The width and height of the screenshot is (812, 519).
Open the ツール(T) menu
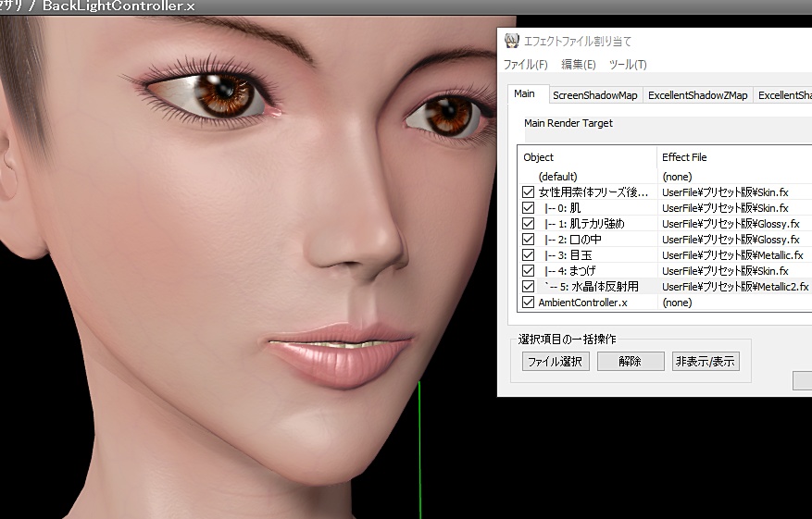pyautogui.click(x=628, y=65)
